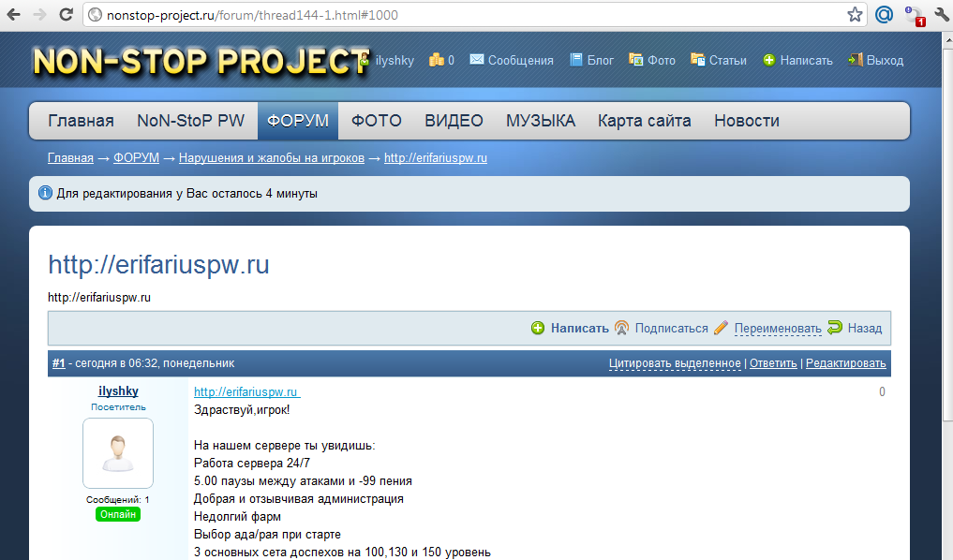Click Написать in thread toolbar
The image size is (953, 560).
point(580,328)
